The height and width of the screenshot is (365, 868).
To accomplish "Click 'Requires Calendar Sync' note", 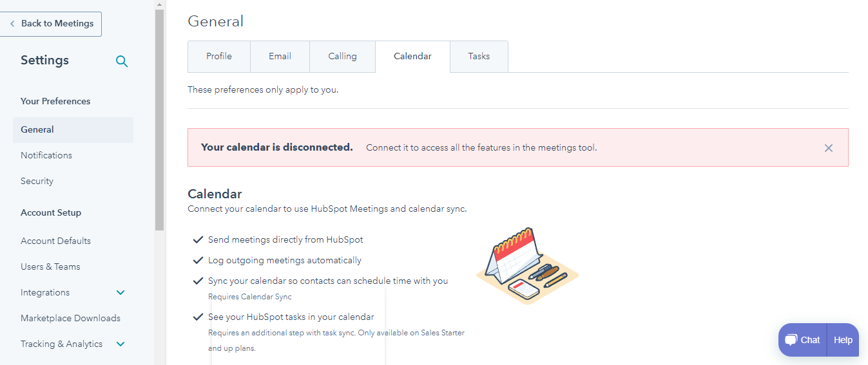I will (250, 297).
